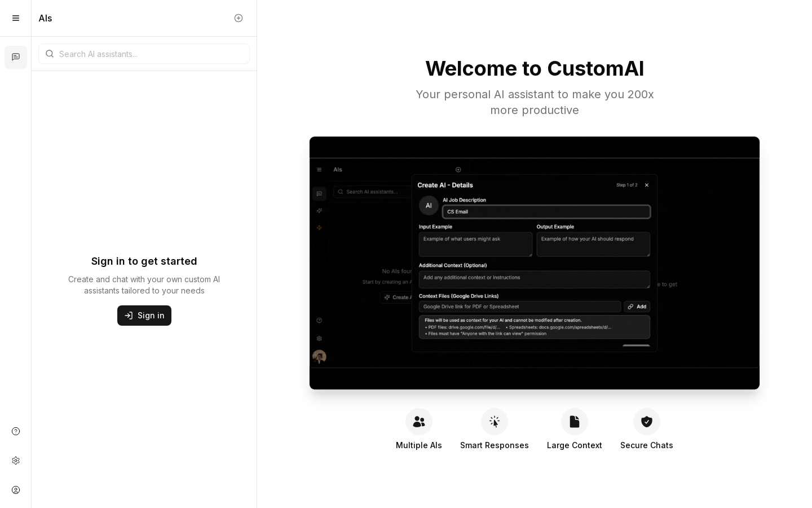
Task: Open the user account icon
Action: pos(16,490)
